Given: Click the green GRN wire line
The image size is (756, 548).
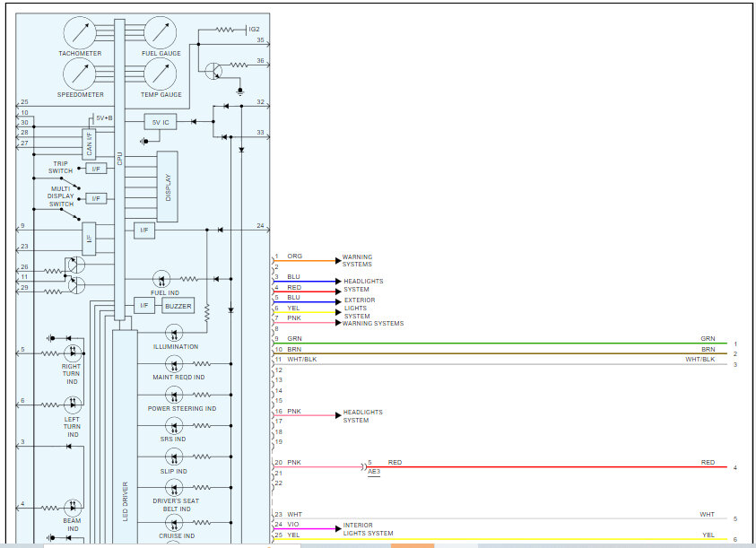Looking at the screenshot, I should (x=502, y=344).
